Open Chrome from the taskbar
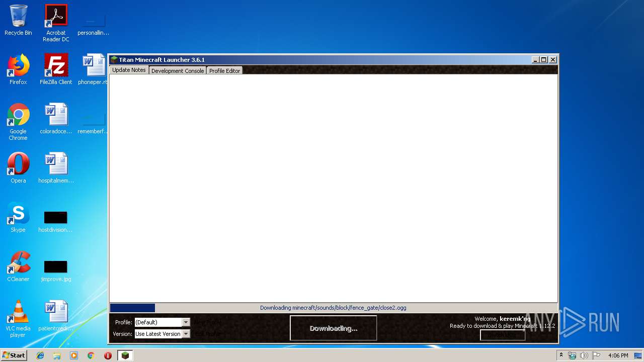The width and height of the screenshot is (644, 362). [x=91, y=355]
